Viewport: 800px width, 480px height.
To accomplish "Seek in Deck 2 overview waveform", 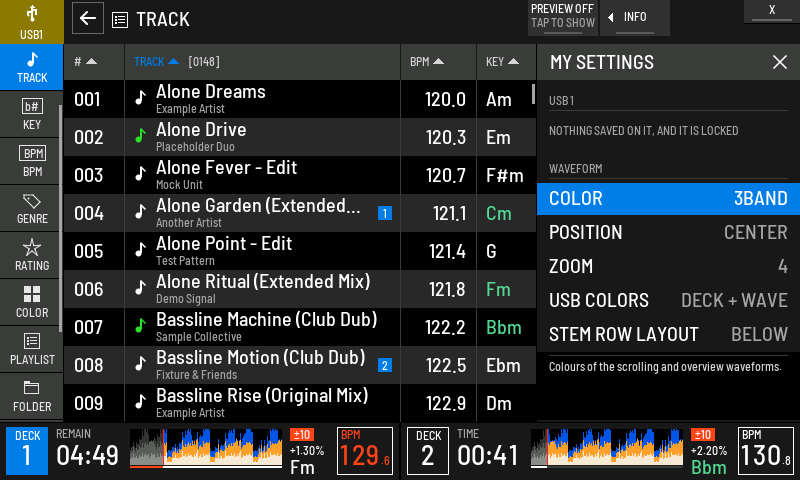I will [607, 448].
